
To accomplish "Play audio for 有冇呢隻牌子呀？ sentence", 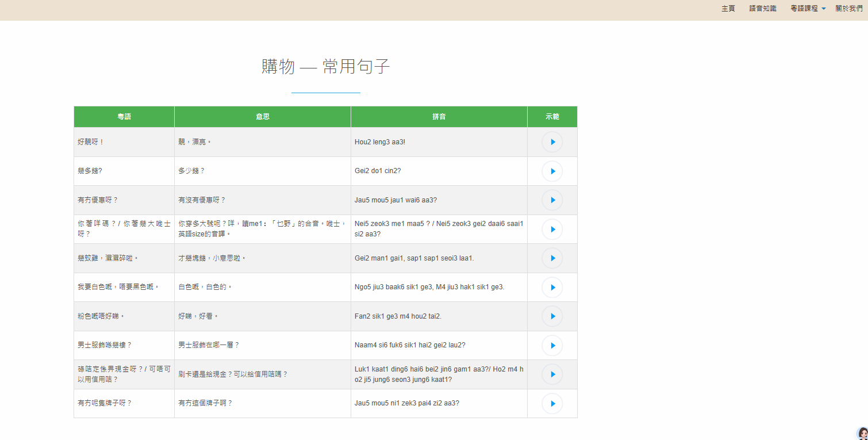I will pyautogui.click(x=552, y=404).
